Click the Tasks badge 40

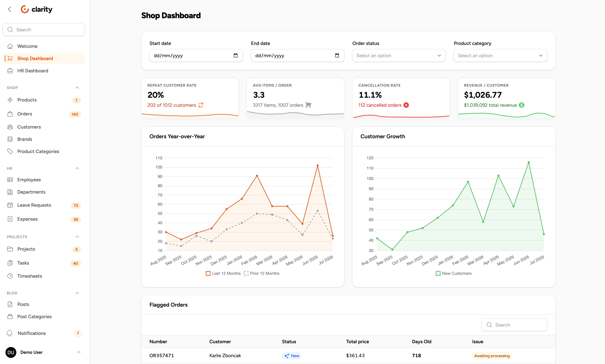tap(76, 263)
